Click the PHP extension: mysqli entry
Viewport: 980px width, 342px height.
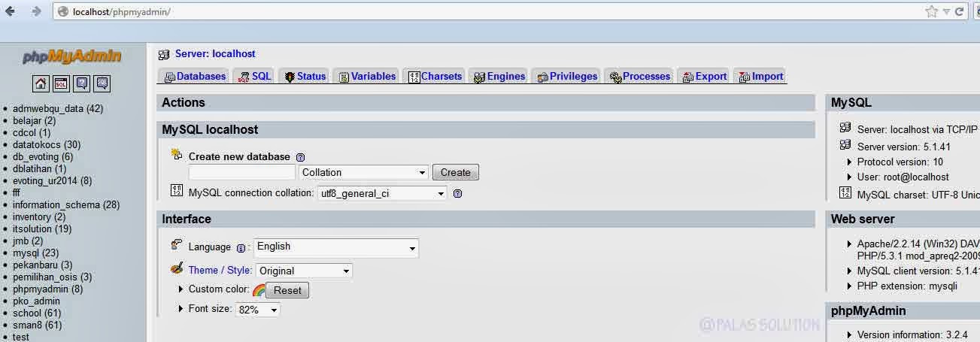coord(907,286)
